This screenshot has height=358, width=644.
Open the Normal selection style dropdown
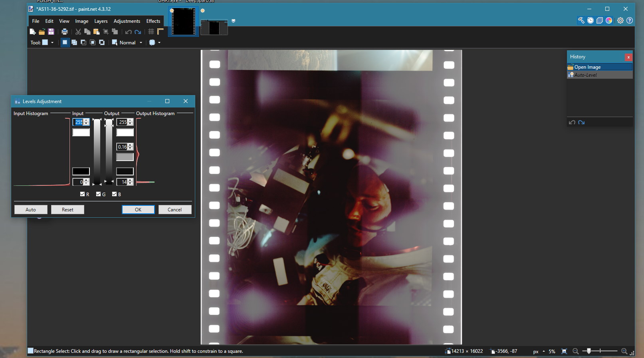(127, 42)
